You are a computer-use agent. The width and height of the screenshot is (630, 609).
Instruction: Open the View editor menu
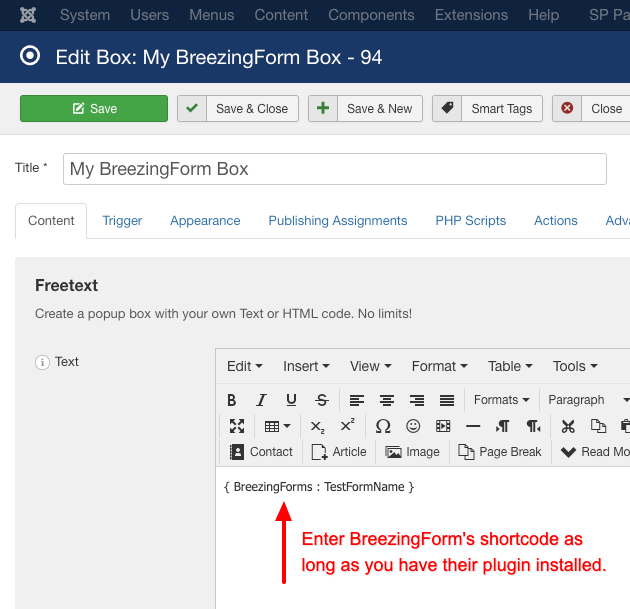pos(370,366)
